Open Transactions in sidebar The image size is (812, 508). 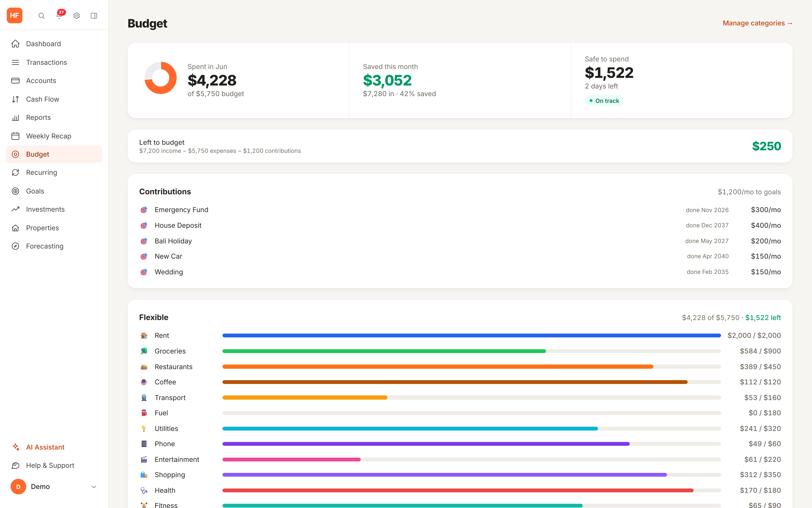click(54, 62)
